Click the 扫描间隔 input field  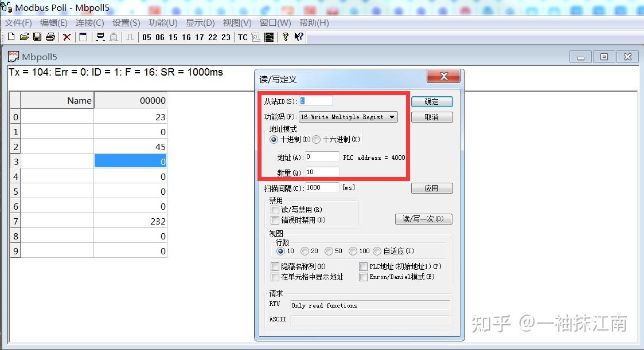point(321,187)
